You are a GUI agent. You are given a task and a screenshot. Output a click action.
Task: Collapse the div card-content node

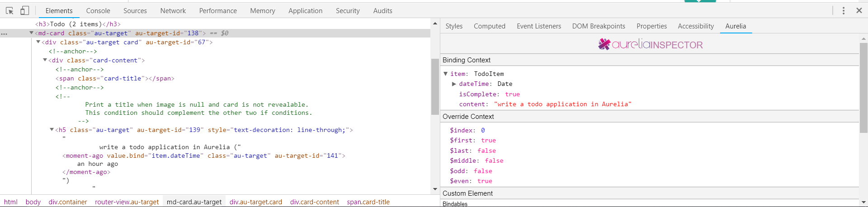click(x=45, y=60)
